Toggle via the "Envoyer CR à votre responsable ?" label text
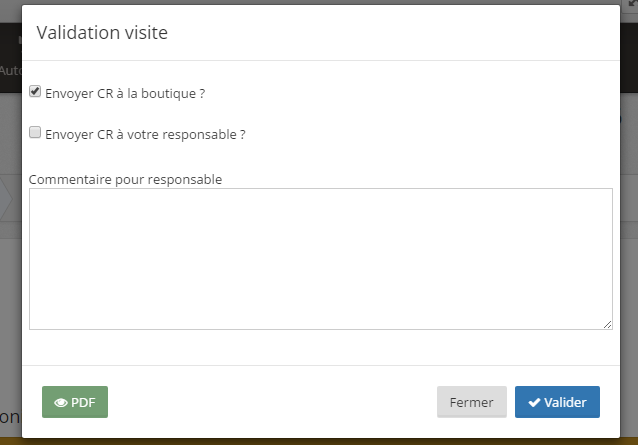Image resolution: width=638 pixels, height=445 pixels. [x=145, y=133]
